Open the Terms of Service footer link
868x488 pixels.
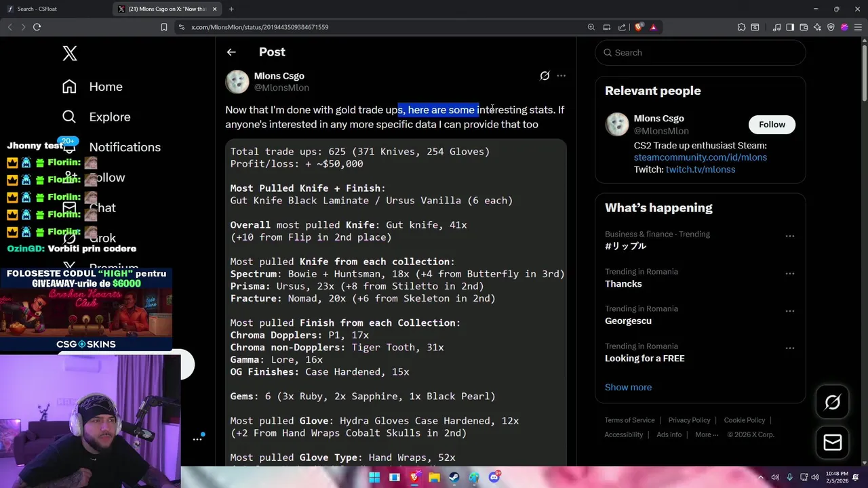tap(630, 420)
